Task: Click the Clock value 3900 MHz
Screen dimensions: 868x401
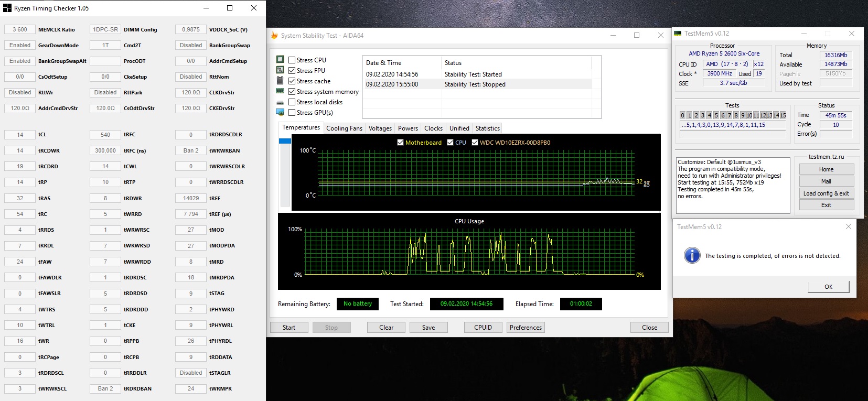Action: click(720, 73)
